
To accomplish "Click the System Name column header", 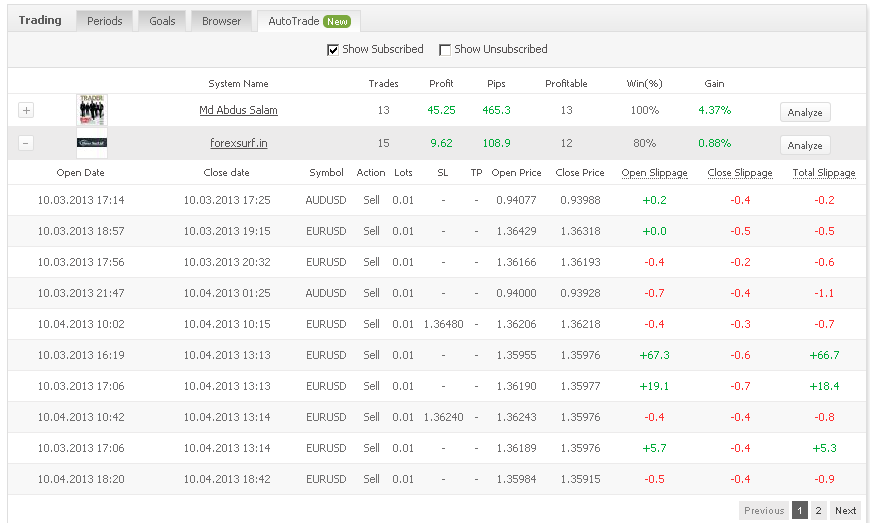I will pyautogui.click(x=238, y=84).
